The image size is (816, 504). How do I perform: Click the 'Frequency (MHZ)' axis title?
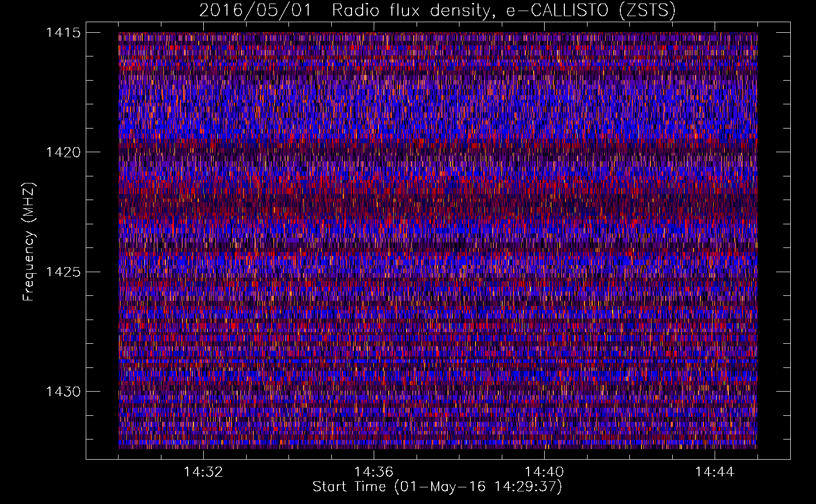click(x=29, y=241)
